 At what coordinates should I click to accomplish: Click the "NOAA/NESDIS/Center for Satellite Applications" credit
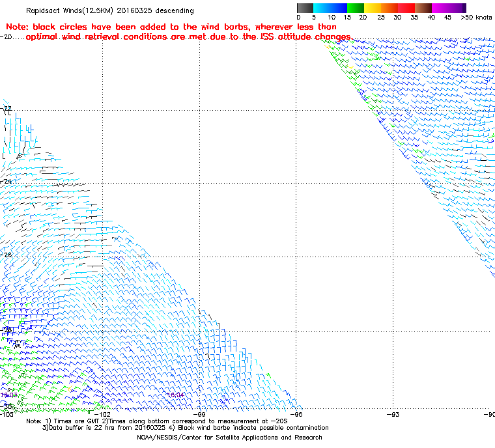(229, 438)
